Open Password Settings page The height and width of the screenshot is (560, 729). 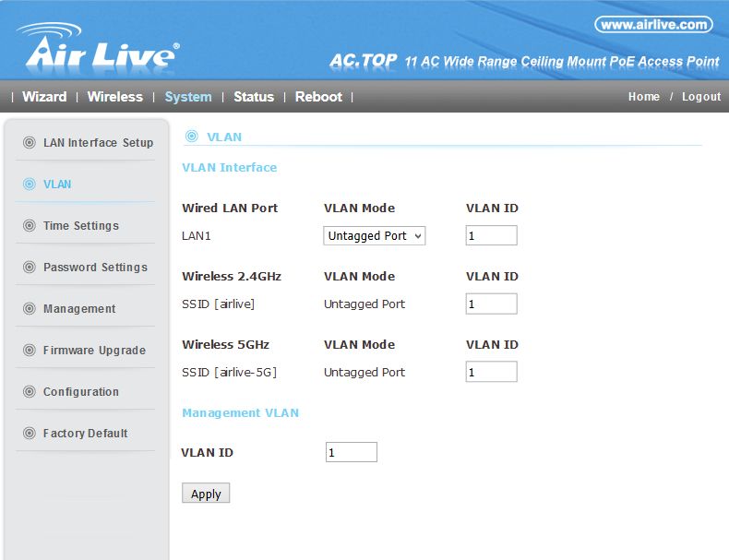[95, 268]
